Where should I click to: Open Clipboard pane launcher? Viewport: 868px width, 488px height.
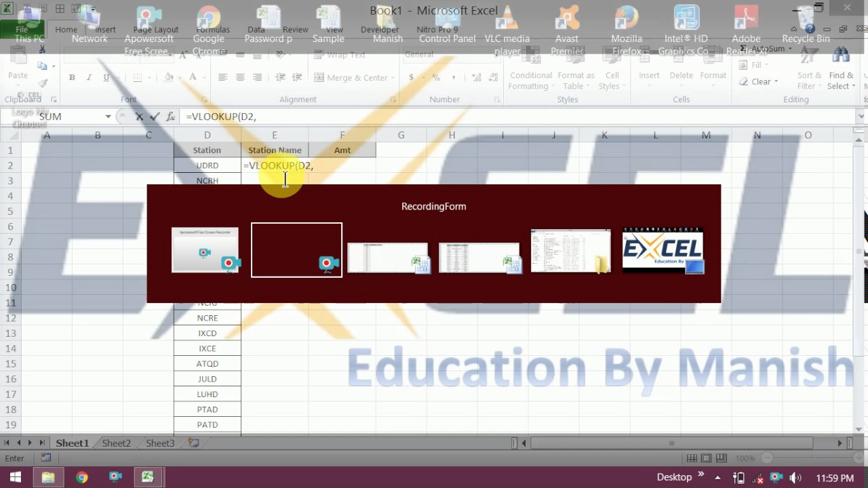coord(52,100)
